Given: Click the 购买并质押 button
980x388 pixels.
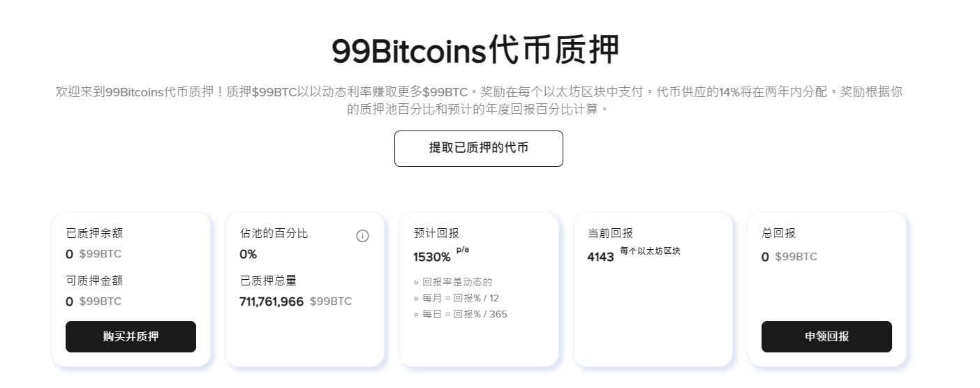Looking at the screenshot, I should click(131, 336).
